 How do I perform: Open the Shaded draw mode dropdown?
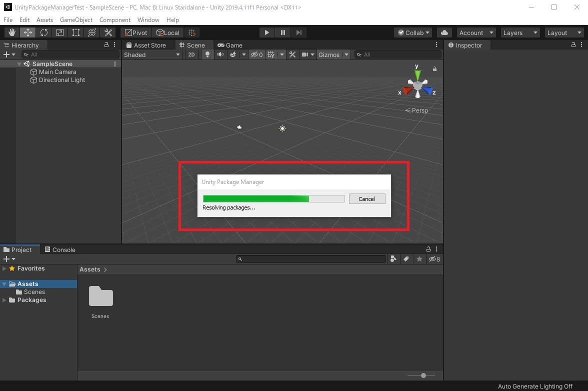point(152,54)
